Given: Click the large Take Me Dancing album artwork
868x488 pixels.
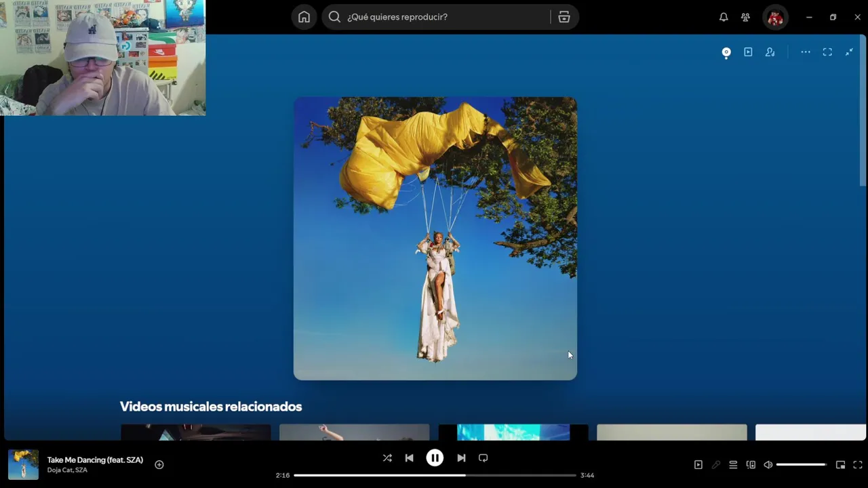Looking at the screenshot, I should [435, 239].
